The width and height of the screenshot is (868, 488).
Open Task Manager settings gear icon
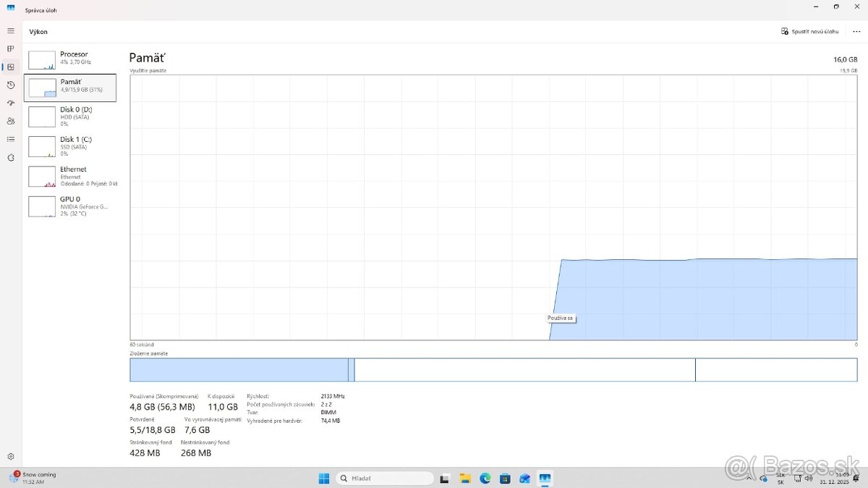10,457
